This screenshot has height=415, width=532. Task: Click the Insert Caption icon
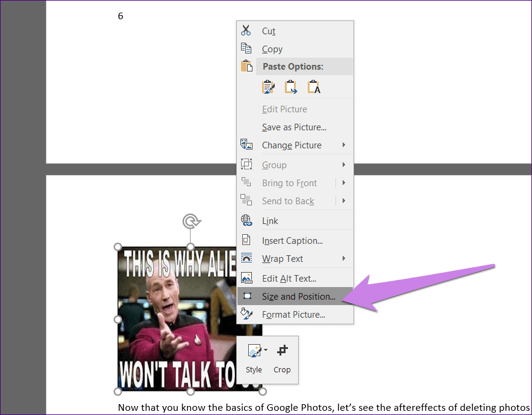click(246, 240)
